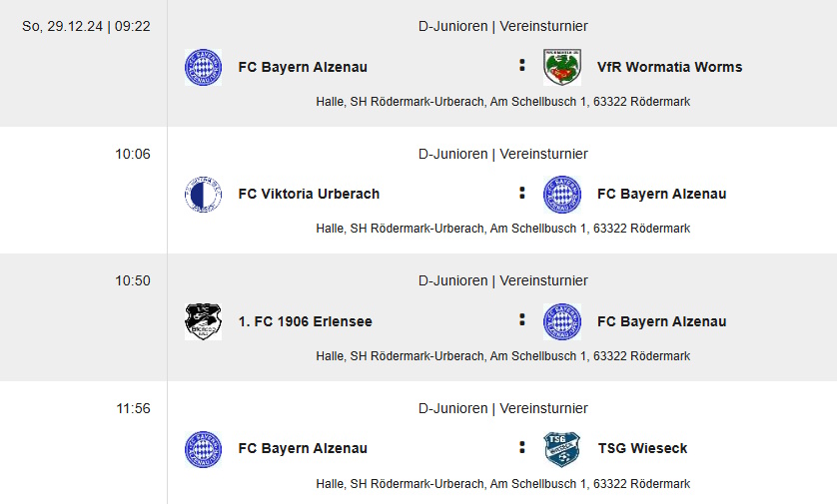This screenshot has height=504, width=837.
Task: Select the date So, 29.12.24 entry
Action: pos(63,26)
